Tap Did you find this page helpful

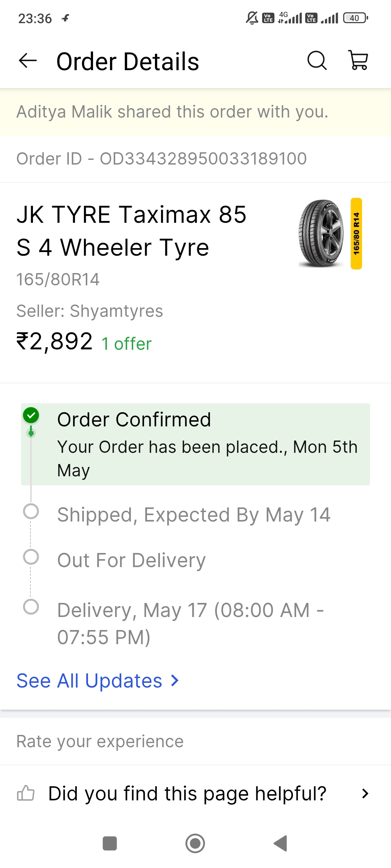click(x=187, y=793)
